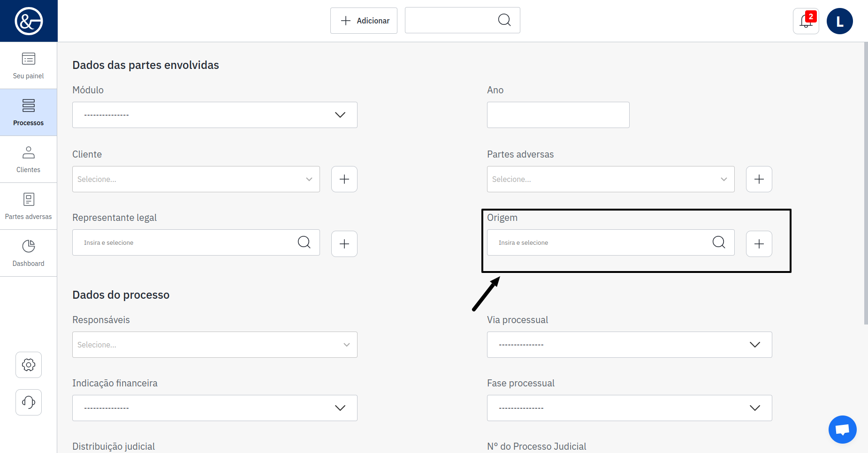This screenshot has width=868, height=453.
Task: Navigate to Clientes in sidebar
Action: coord(29,159)
